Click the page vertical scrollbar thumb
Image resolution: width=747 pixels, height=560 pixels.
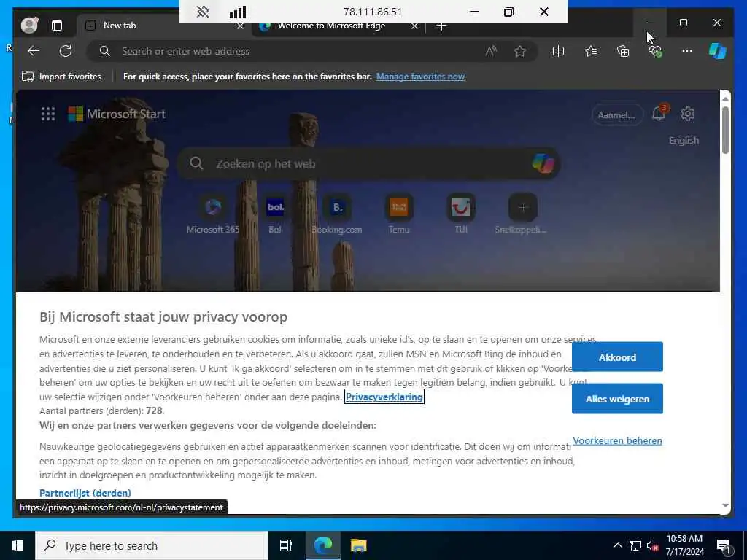click(725, 130)
